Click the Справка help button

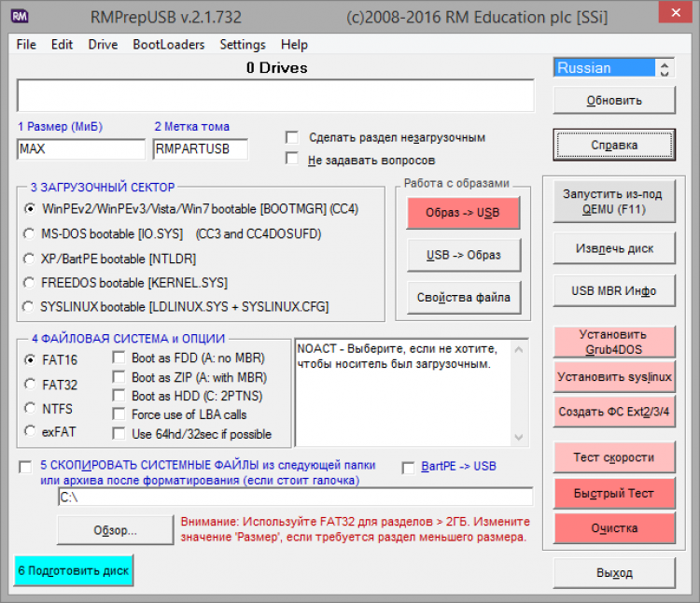pyautogui.click(x=614, y=145)
